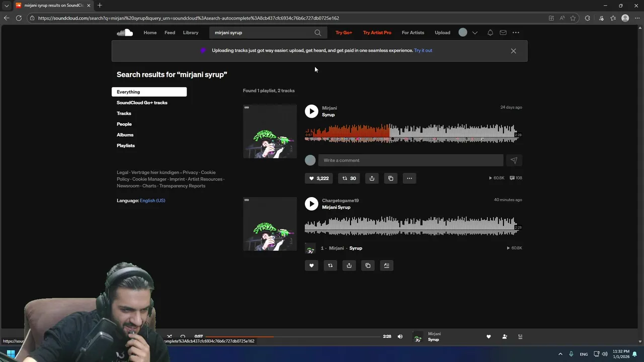
Task: Dismiss the upload announcement banner
Action: (513, 51)
